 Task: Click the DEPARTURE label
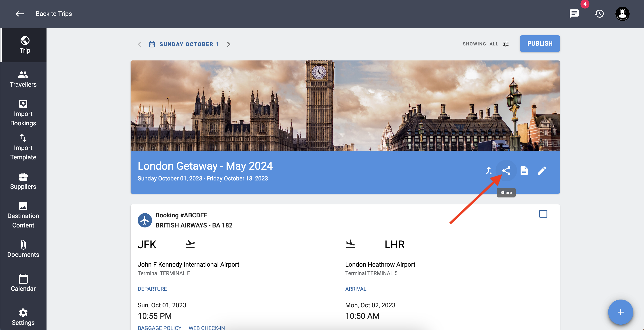coord(152,289)
